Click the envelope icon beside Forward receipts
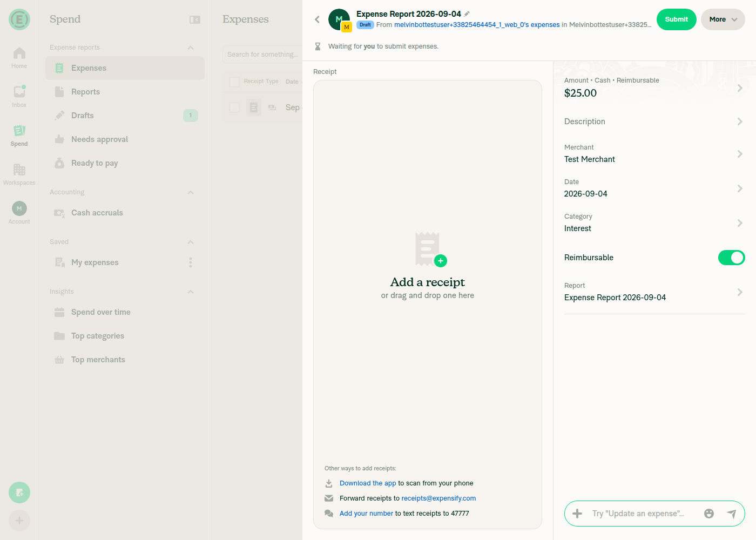Image resolution: width=756 pixels, height=540 pixels. (x=329, y=498)
